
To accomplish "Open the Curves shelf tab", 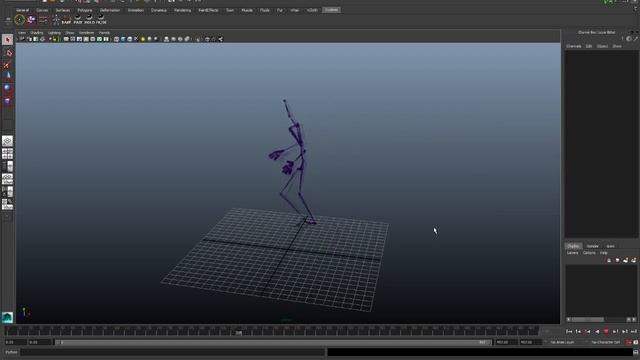I will pyautogui.click(x=42, y=10).
